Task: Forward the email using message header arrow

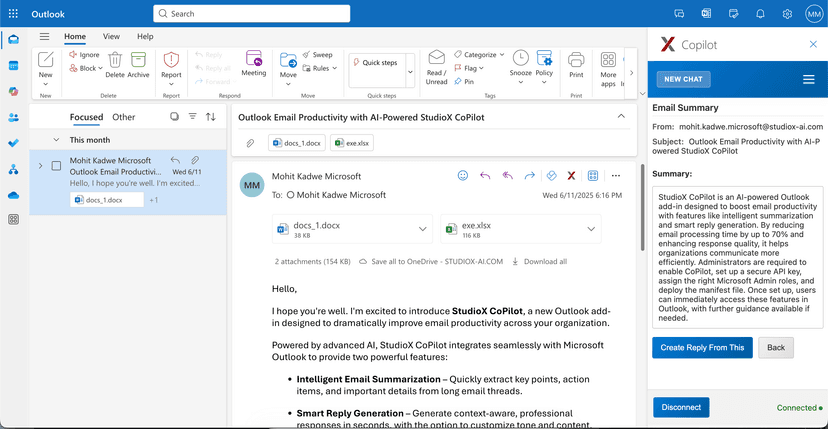Action: tap(529, 175)
